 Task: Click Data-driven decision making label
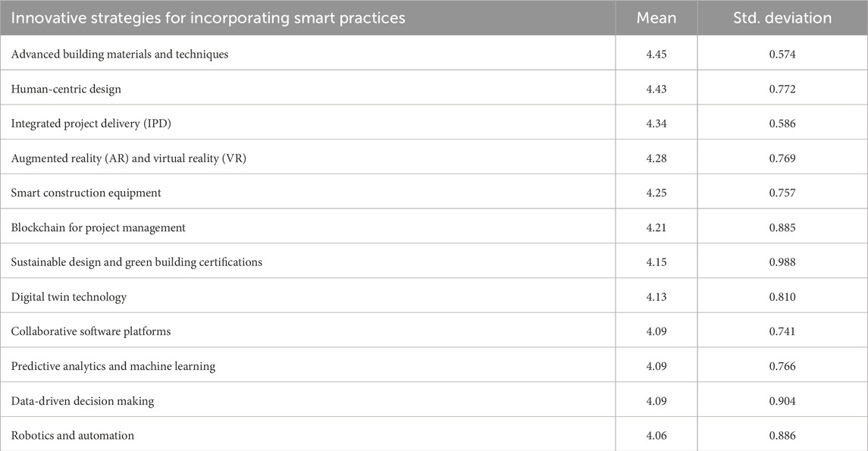(x=83, y=401)
